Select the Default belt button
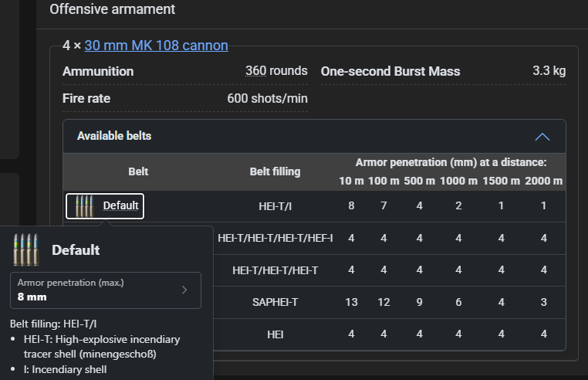 105,205
